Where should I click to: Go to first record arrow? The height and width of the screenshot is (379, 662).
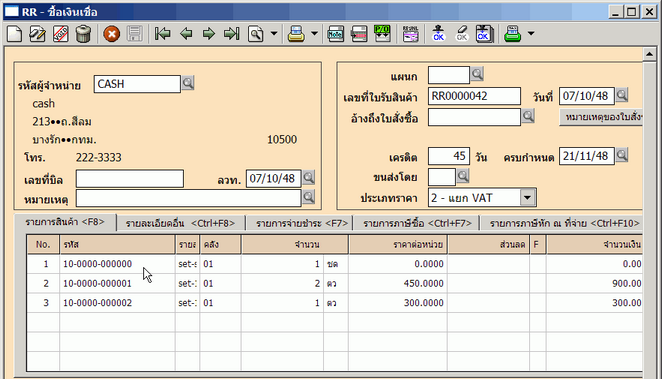pyautogui.click(x=163, y=34)
